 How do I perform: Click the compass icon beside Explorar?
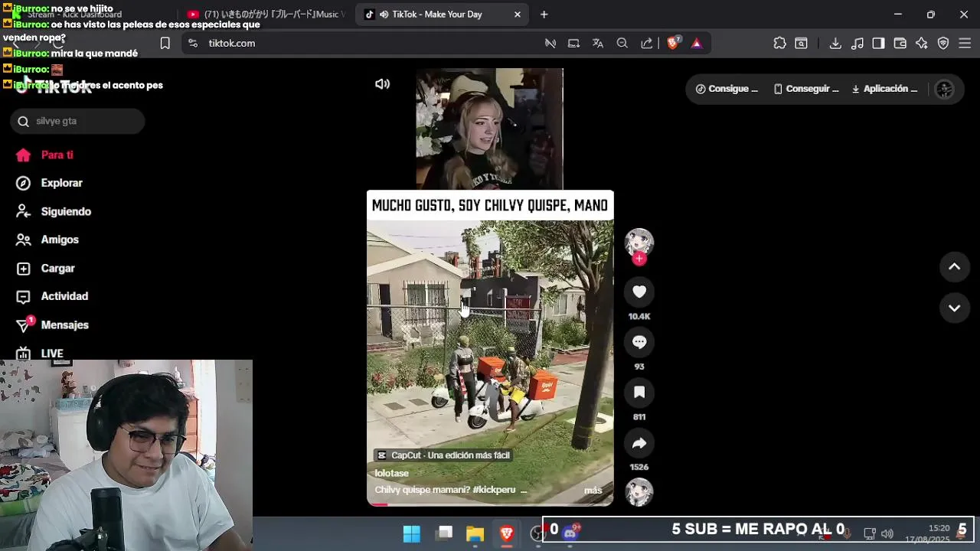[24, 183]
